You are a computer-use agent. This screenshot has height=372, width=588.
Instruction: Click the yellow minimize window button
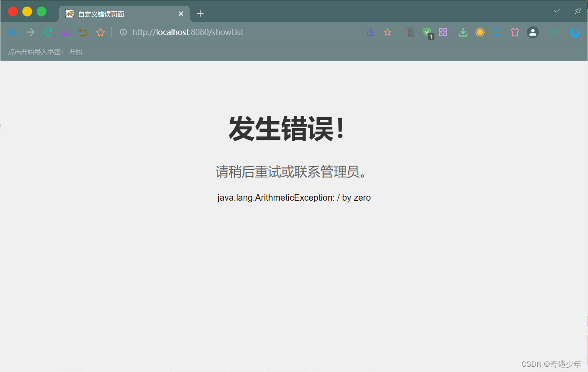pyautogui.click(x=27, y=12)
